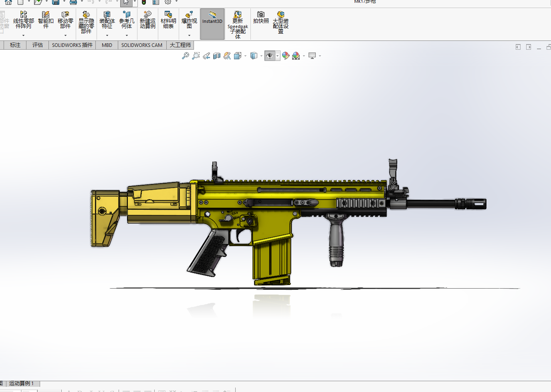Screen dimensions: 551x392
Task: Expand the right panel arrow at viewport corner
Action: coord(529,47)
